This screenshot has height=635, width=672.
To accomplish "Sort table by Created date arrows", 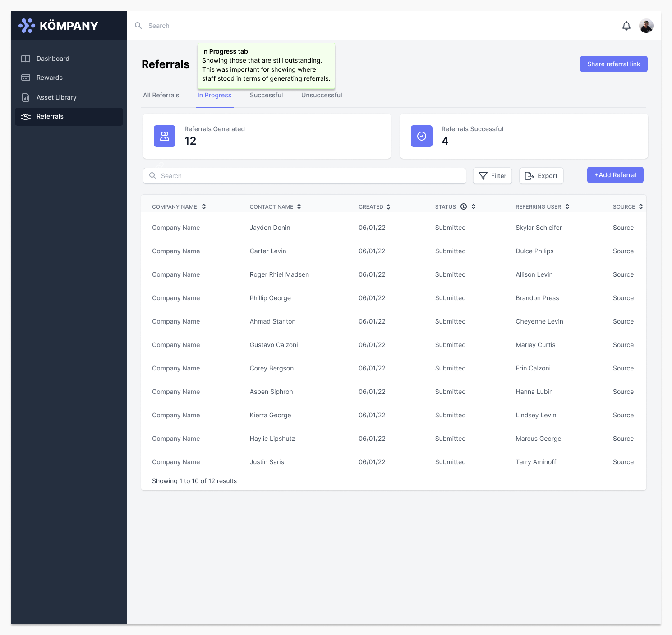I will (388, 207).
